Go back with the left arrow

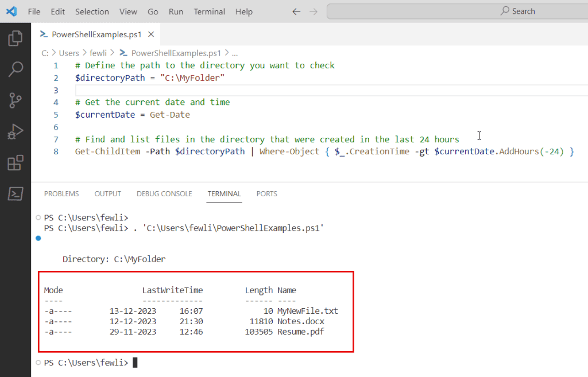pos(296,11)
